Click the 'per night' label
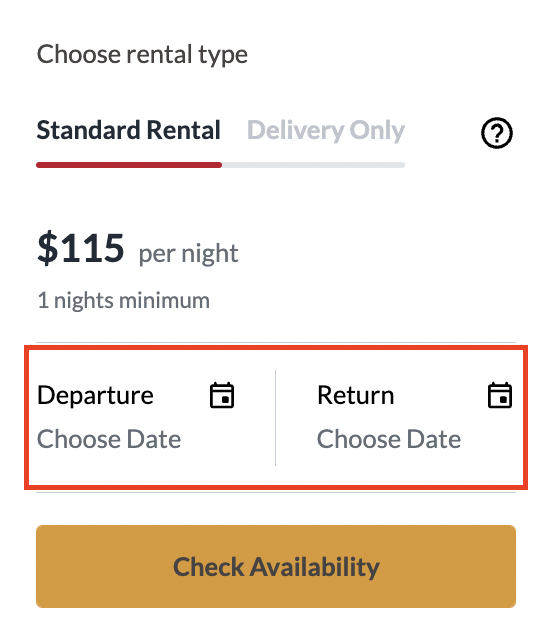This screenshot has height=630, width=556. tap(188, 254)
